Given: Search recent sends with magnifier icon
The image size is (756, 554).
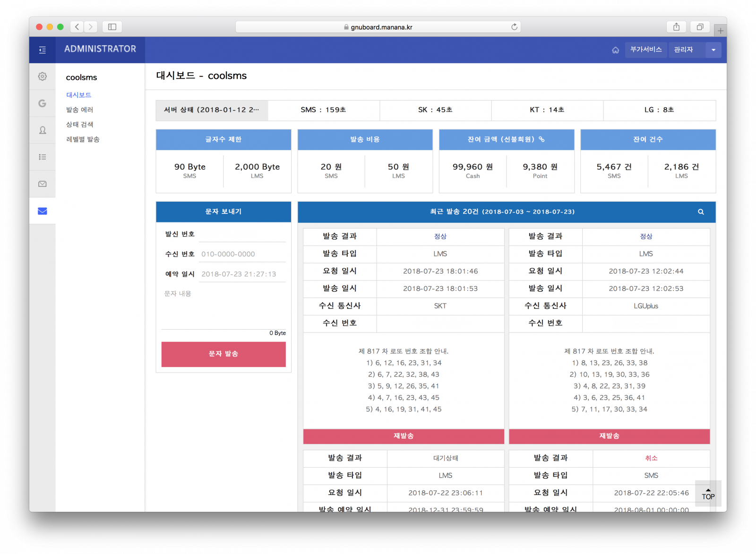Looking at the screenshot, I should tap(701, 212).
